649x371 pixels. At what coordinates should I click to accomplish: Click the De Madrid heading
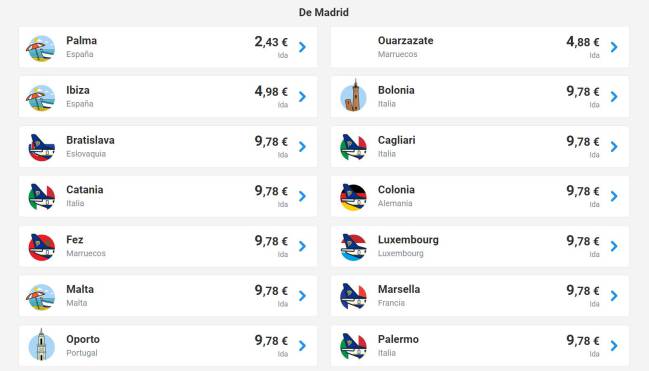tap(324, 12)
